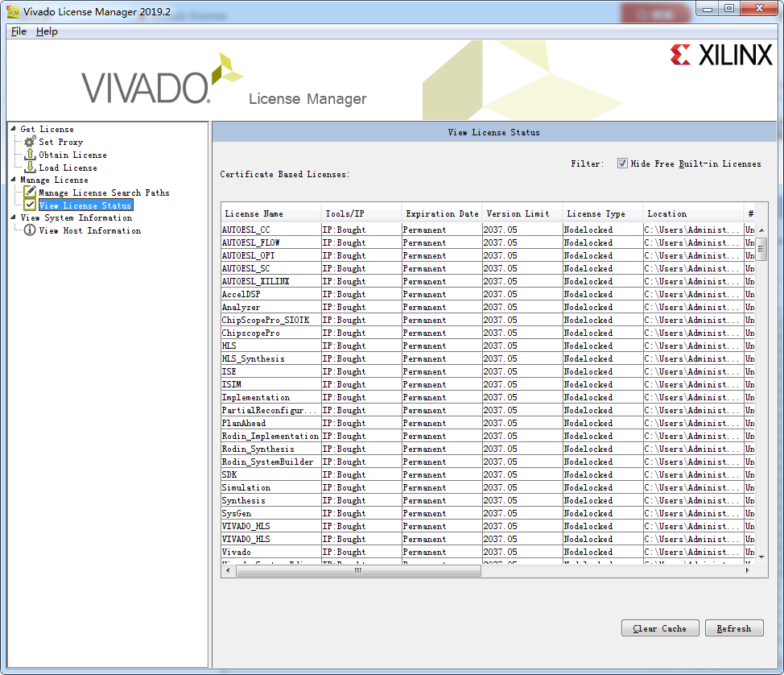Select the SDK license row
The width and height of the screenshot is (784, 675).
coord(488,475)
